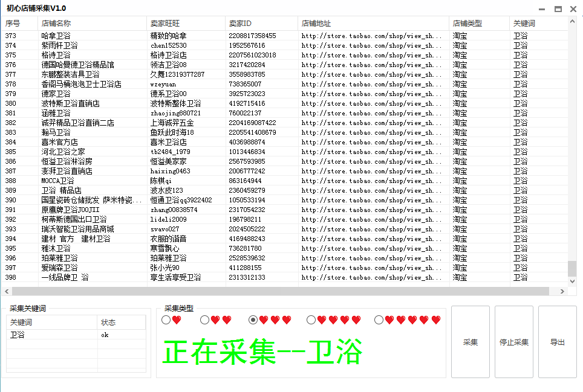Choose the three-heart collection type radio

pyautogui.click(x=253, y=320)
